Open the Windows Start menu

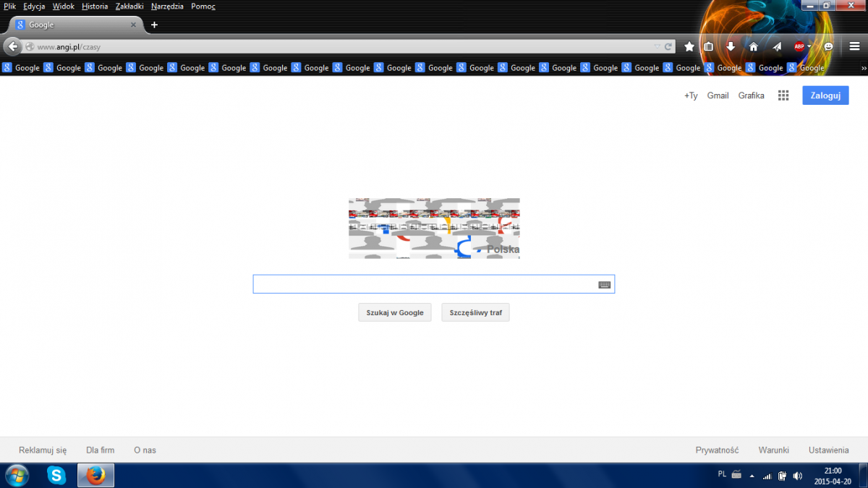(x=17, y=475)
